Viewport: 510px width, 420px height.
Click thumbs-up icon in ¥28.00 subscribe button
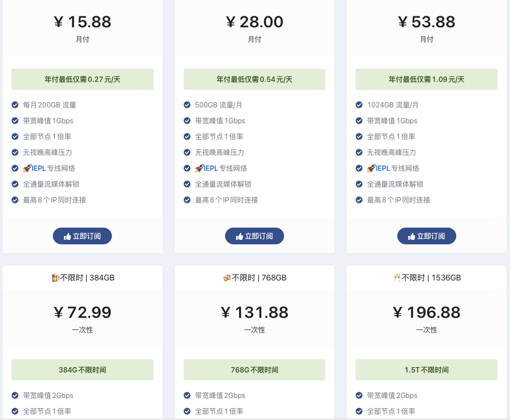(x=240, y=236)
